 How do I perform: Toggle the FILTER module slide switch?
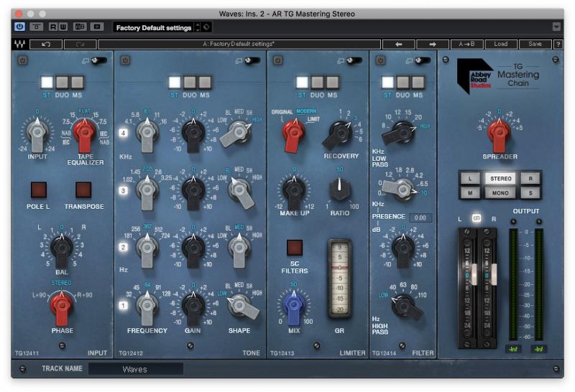tap(423, 60)
